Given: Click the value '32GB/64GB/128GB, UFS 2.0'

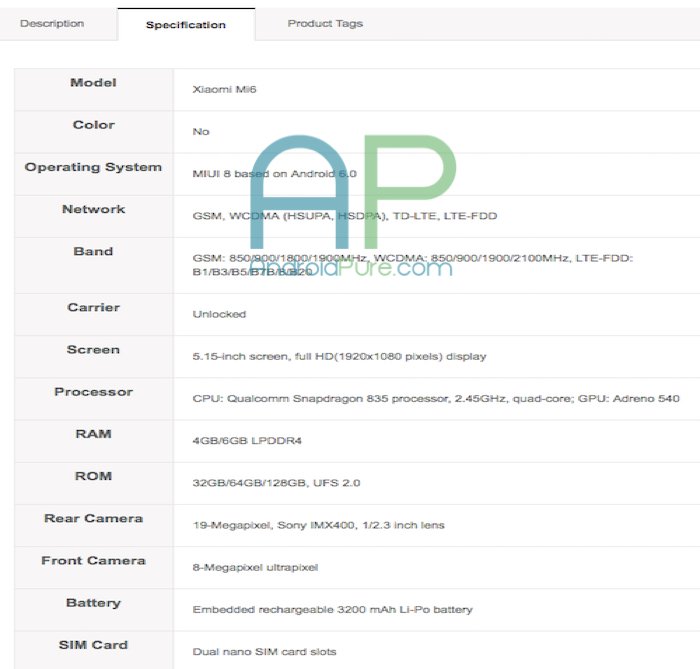Looking at the screenshot, I should pyautogui.click(x=276, y=483).
